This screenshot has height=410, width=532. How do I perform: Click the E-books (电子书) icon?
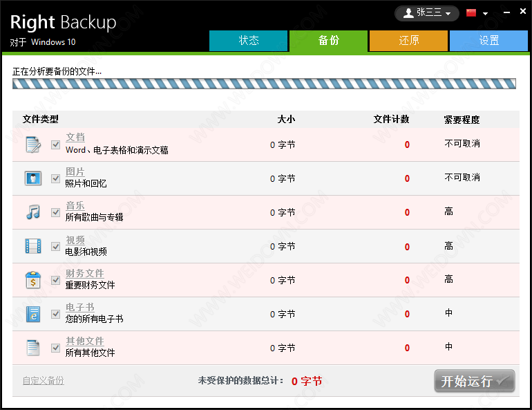(32, 314)
